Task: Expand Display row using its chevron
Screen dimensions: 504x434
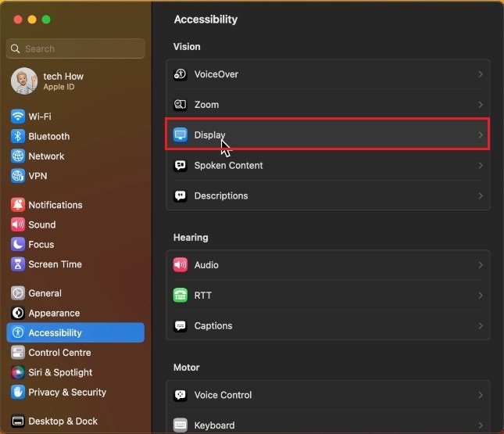Action: (x=480, y=135)
